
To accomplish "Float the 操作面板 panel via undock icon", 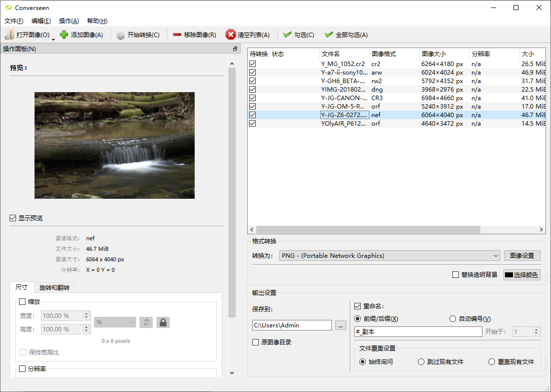I will (235, 49).
